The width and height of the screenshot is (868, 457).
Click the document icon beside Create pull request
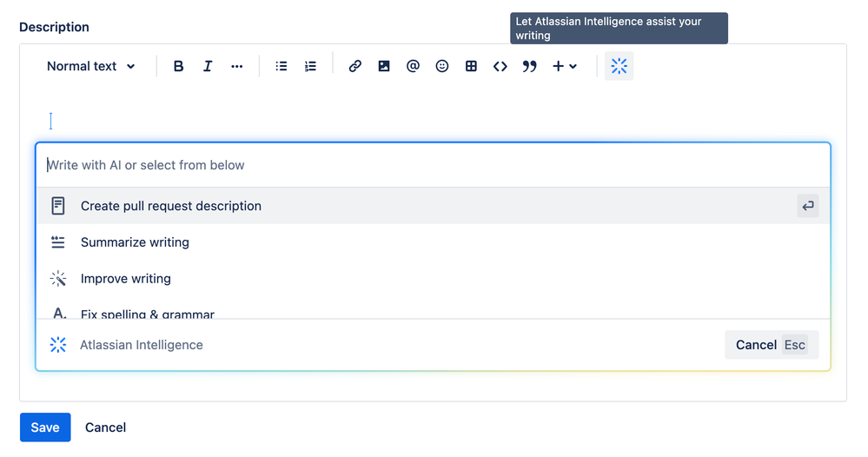point(58,206)
